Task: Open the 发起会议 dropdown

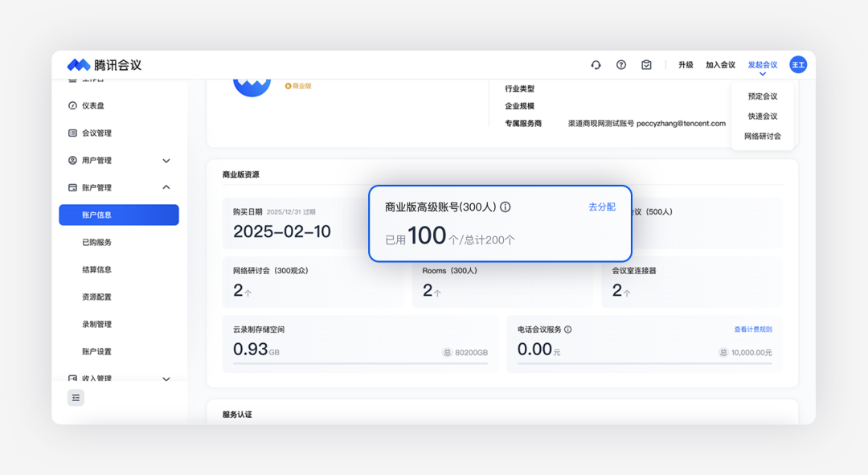Action: coord(762,65)
